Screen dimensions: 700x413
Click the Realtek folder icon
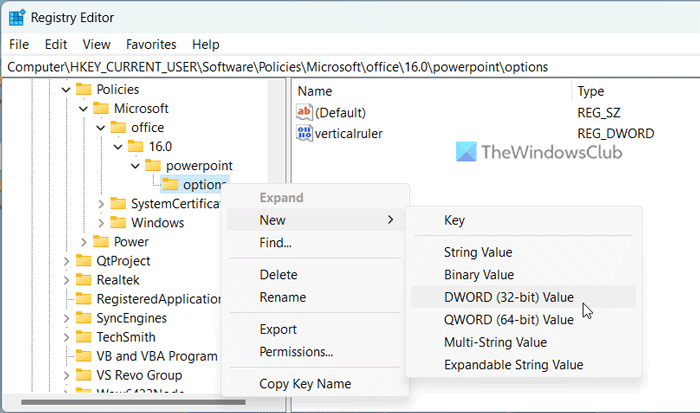pos(84,279)
